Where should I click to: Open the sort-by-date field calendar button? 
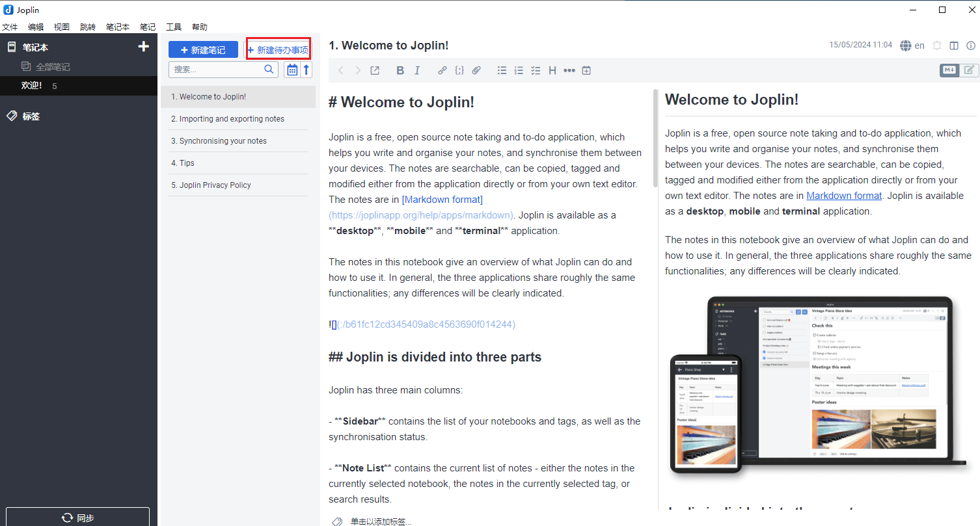click(292, 70)
